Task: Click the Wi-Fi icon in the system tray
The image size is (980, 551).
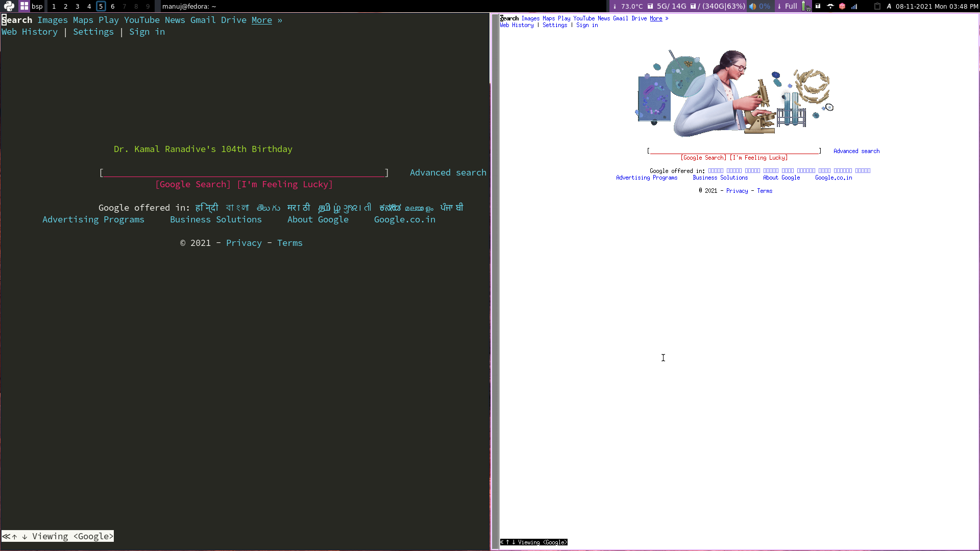Action: pos(830,6)
